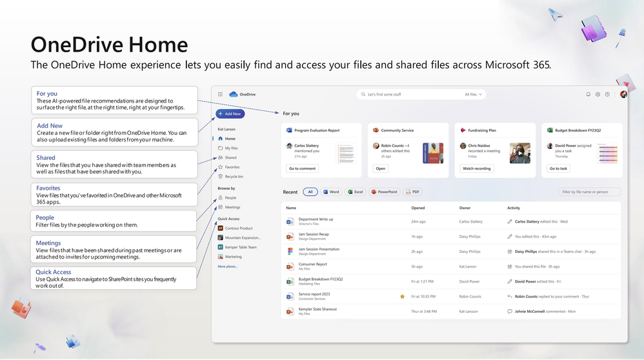Open the notifications bell icon
Image resolution: width=644 pixels, height=360 pixels.
click(588, 94)
